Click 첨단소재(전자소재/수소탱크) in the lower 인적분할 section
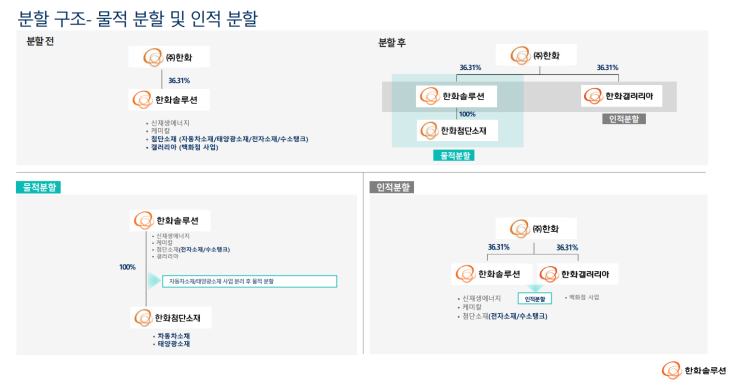 (x=503, y=316)
